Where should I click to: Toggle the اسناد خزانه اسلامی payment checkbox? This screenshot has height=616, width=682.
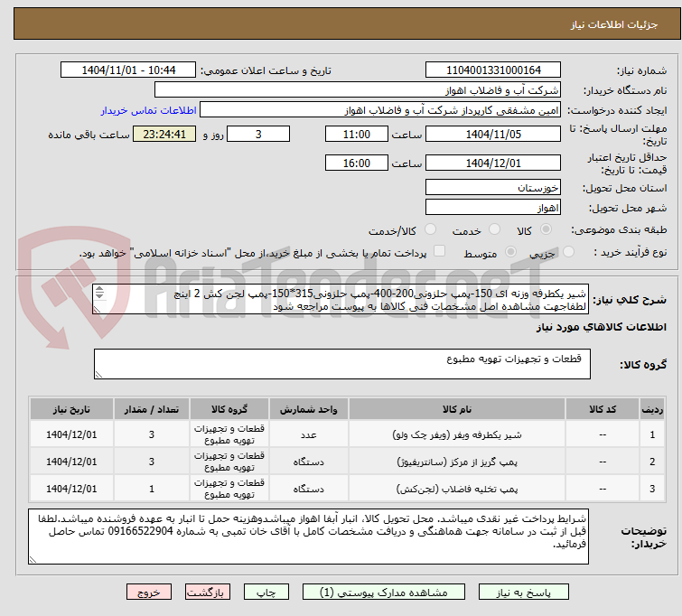(x=440, y=251)
